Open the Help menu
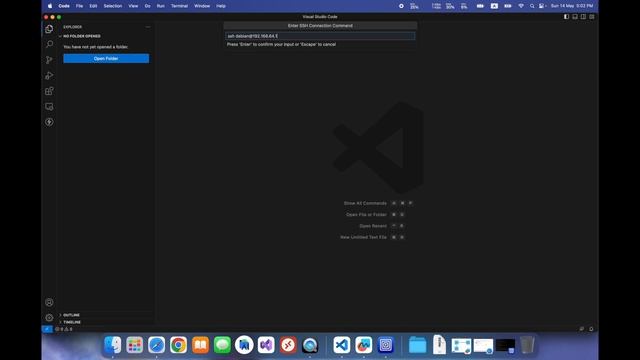This screenshot has width=640, height=360. pos(221,6)
